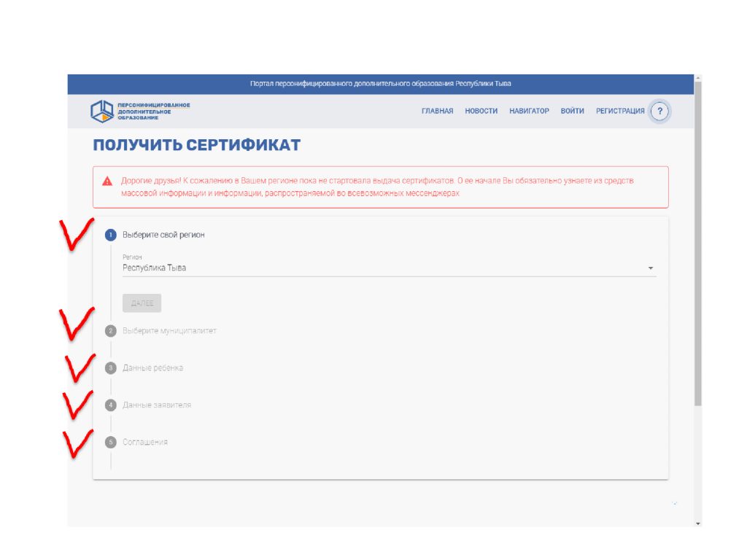Click step 5 circle number icon
Image resolution: width=747 pixels, height=560 pixels.
coord(111,442)
